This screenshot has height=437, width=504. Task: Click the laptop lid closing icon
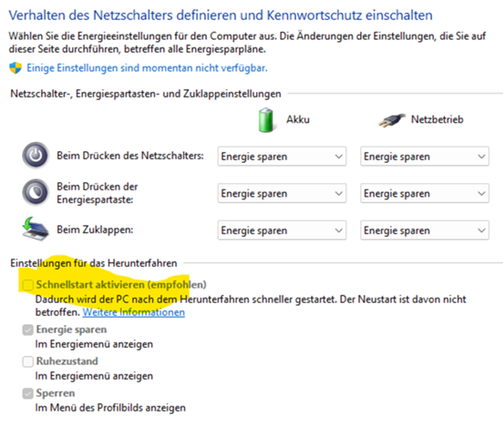pos(36,229)
